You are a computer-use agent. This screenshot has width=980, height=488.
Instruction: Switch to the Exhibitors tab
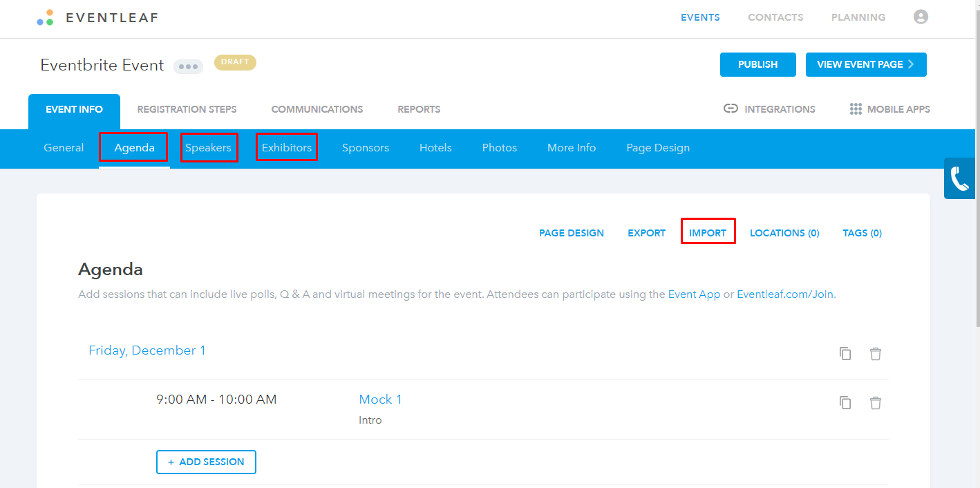coord(287,147)
